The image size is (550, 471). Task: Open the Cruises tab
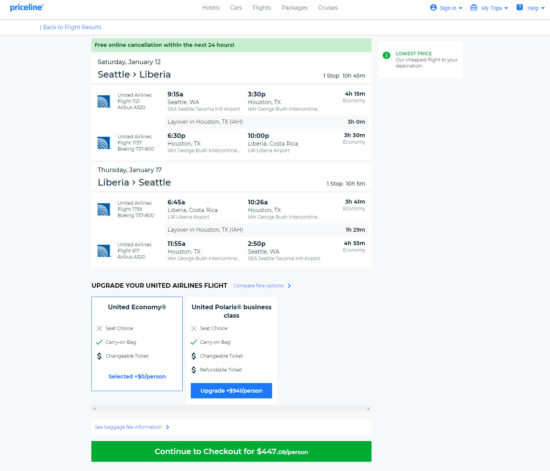click(328, 8)
